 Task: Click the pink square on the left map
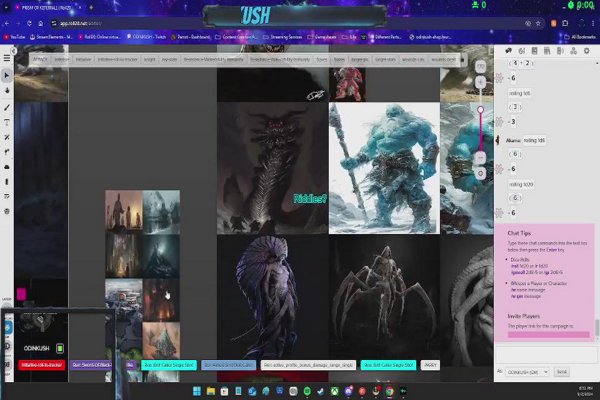(x=21, y=294)
